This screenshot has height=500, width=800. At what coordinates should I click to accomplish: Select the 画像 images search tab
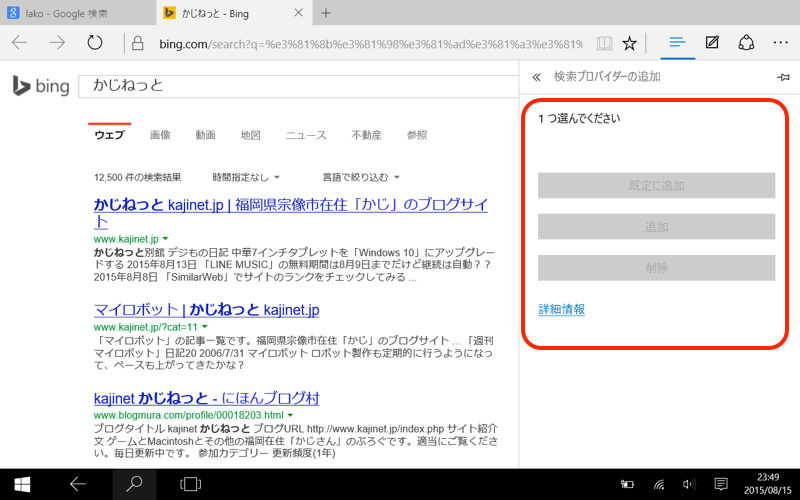pos(160,135)
